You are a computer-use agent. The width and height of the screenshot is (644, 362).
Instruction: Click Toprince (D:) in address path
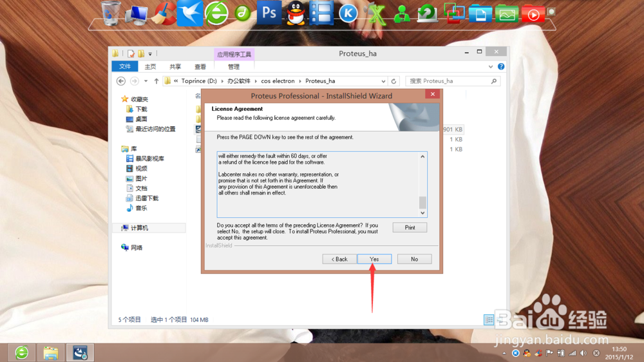coord(199,81)
